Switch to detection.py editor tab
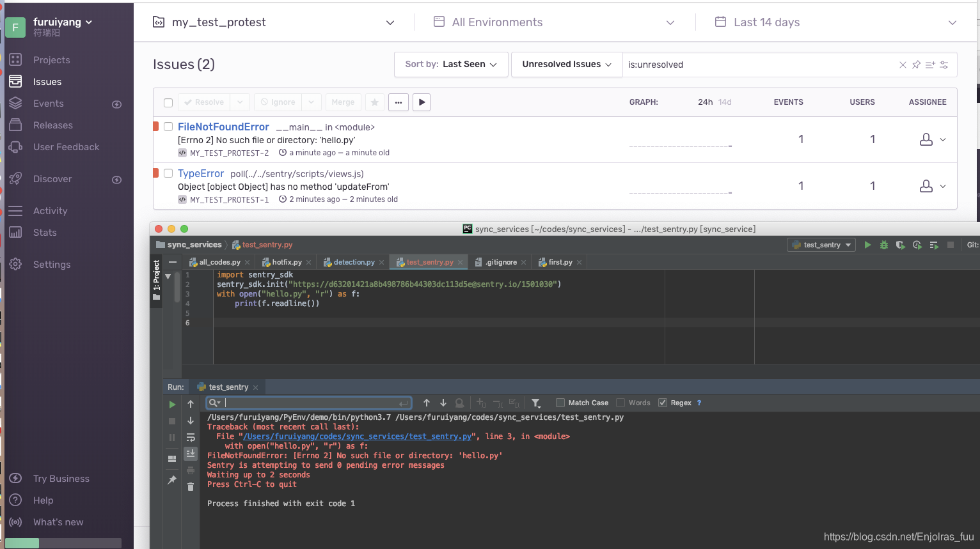 pyautogui.click(x=354, y=263)
